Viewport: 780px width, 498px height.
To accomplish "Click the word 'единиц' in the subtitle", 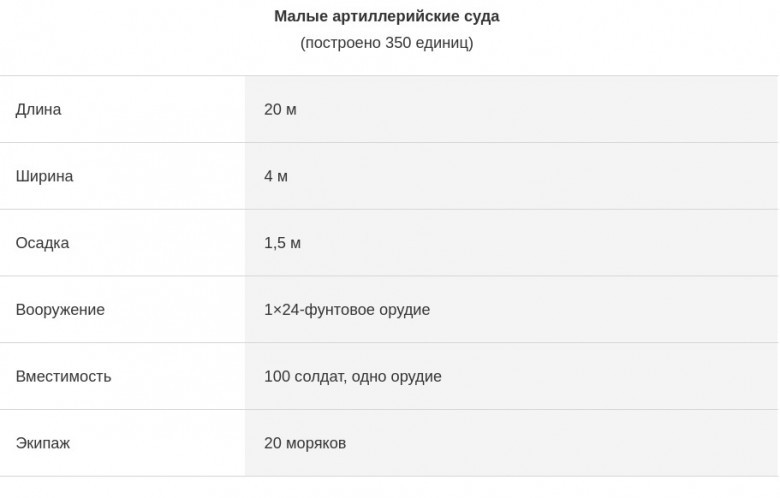I will click(442, 43).
